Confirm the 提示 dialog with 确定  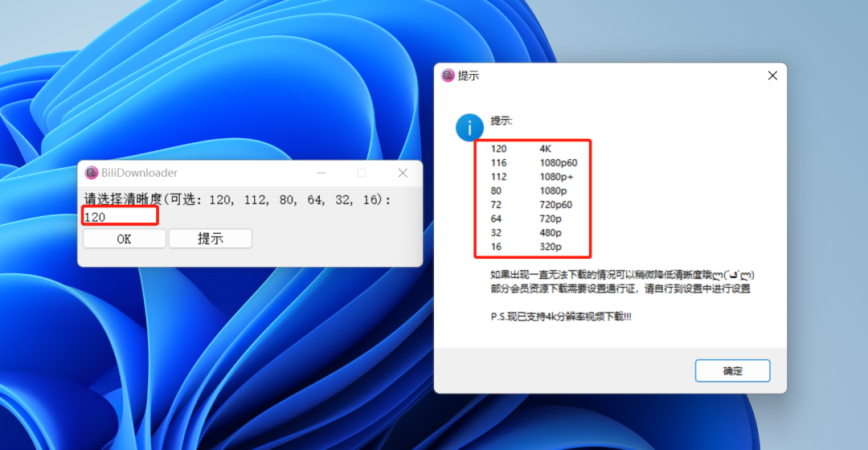(x=732, y=371)
